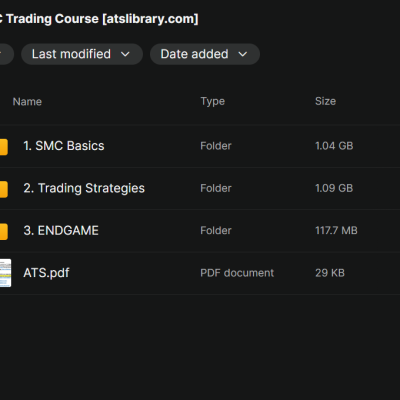Open the 1. SMC Basics folder
The width and height of the screenshot is (400, 400).
coord(64,146)
